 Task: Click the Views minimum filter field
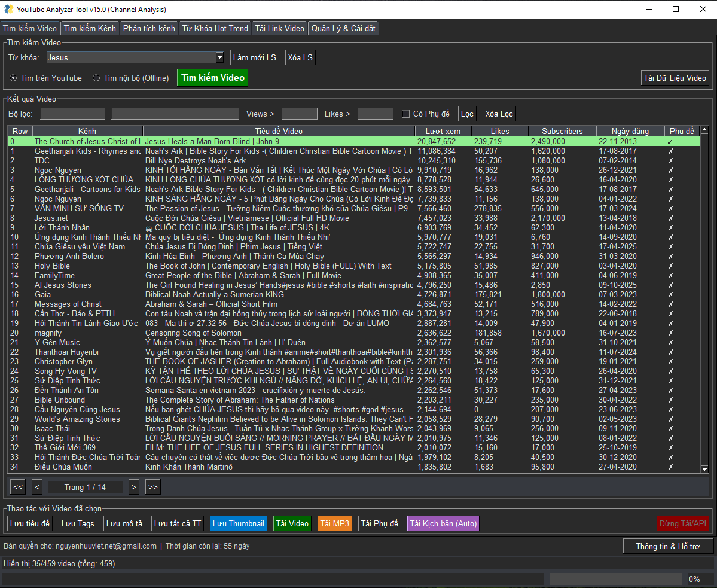(300, 114)
